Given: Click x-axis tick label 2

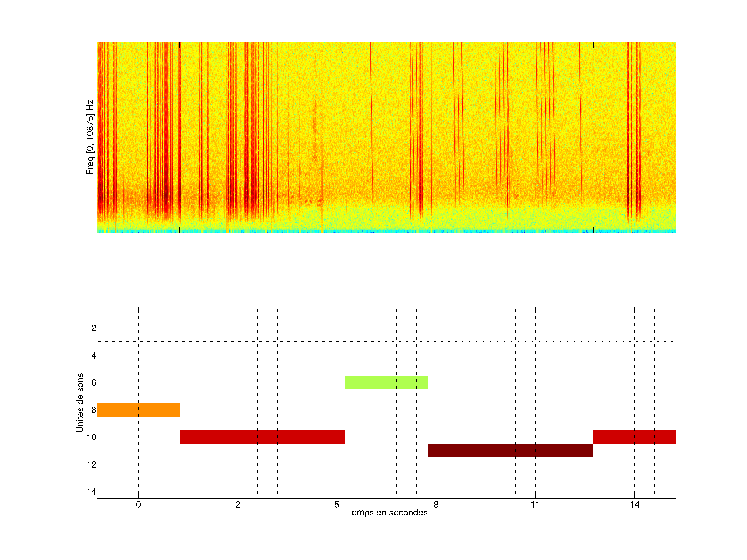Looking at the screenshot, I should [x=238, y=505].
